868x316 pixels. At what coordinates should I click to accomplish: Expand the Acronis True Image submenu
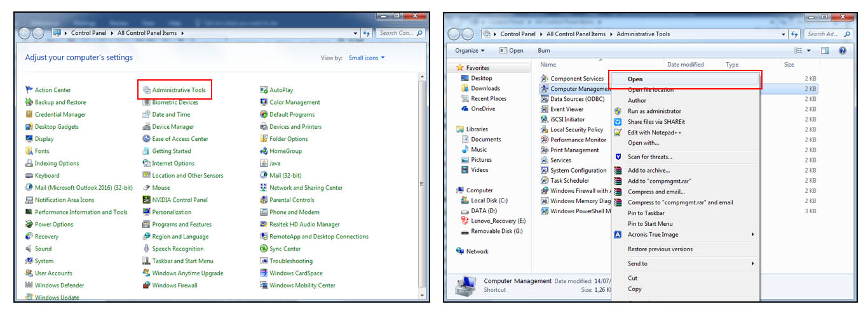(x=685, y=234)
